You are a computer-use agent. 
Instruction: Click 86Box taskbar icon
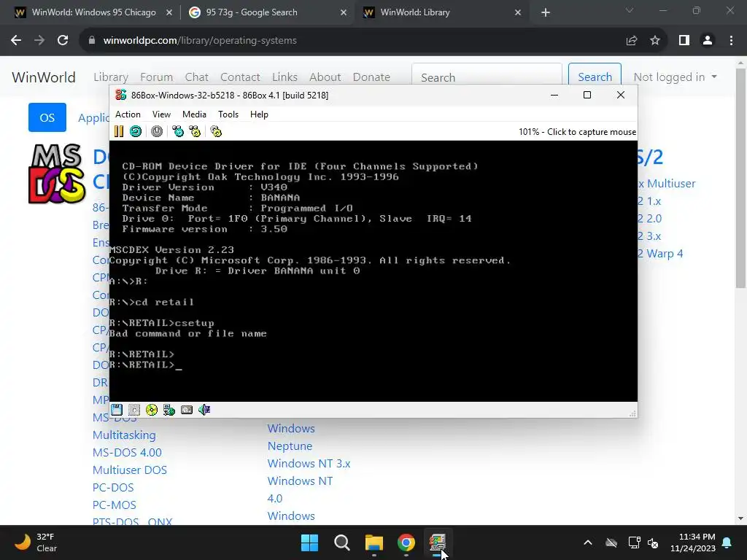point(438,542)
